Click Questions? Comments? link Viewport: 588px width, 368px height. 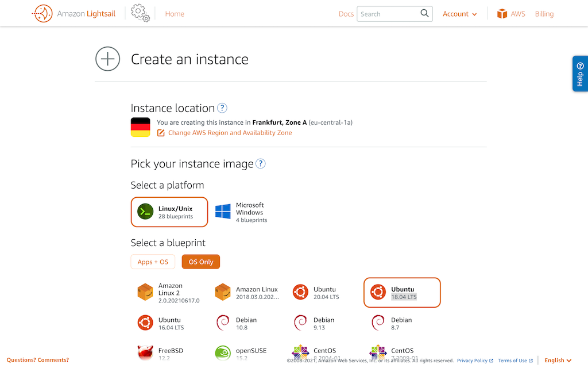click(x=37, y=360)
